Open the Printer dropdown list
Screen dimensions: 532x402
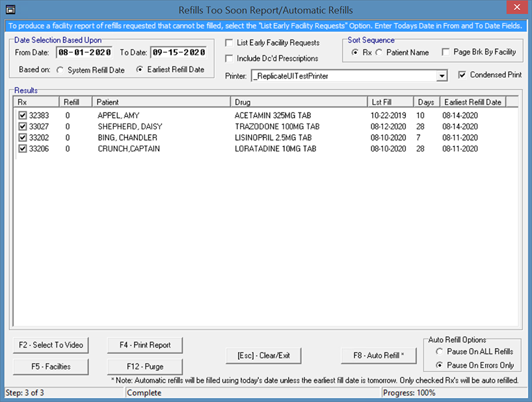click(x=442, y=76)
